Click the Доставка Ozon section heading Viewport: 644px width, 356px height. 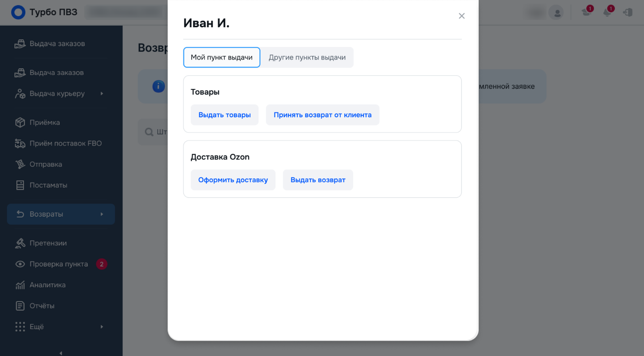[220, 157]
